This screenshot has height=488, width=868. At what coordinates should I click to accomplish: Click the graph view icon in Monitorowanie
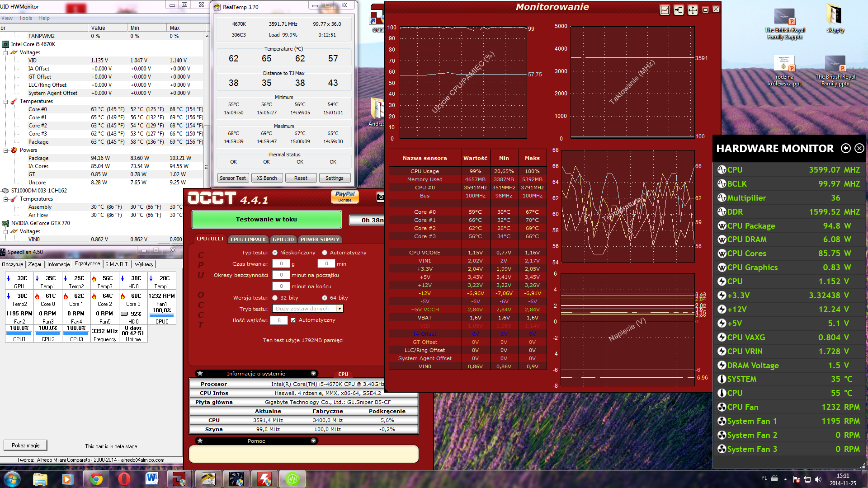click(x=665, y=10)
